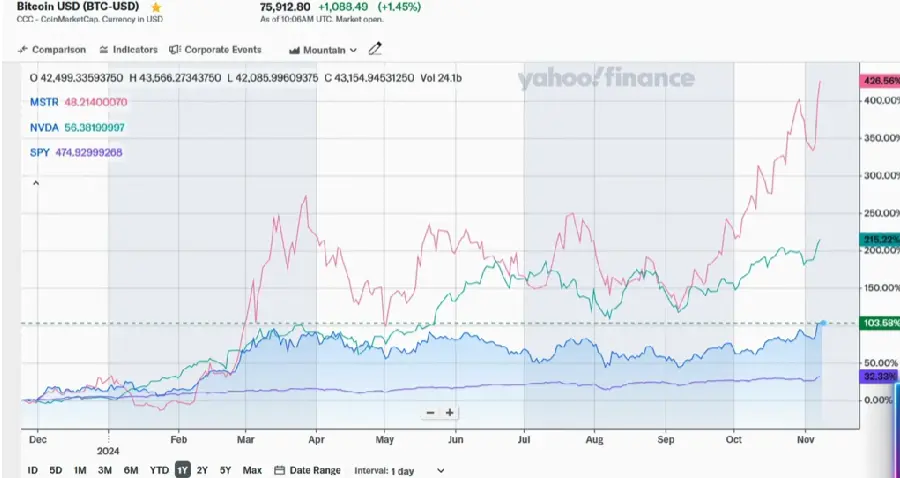900x478 pixels.
Task: Open the Date Range picker
Action: (x=307, y=471)
